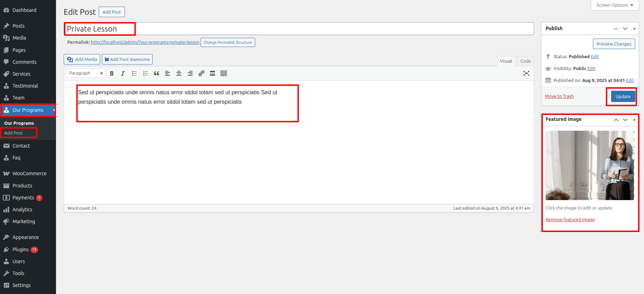Screen dimensions: 644x294
Task: Toggle the Publish panel collapse arrow
Action: (x=634, y=28)
